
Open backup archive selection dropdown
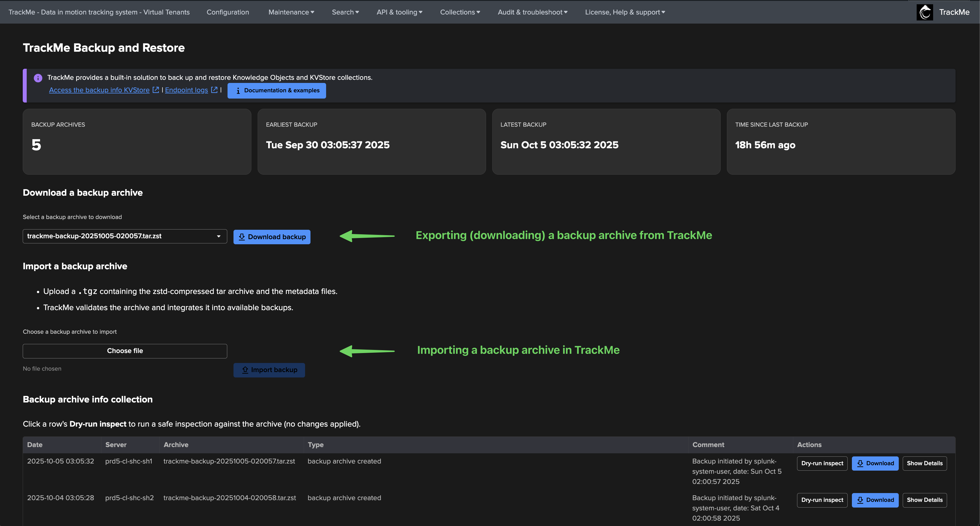pyautogui.click(x=125, y=236)
